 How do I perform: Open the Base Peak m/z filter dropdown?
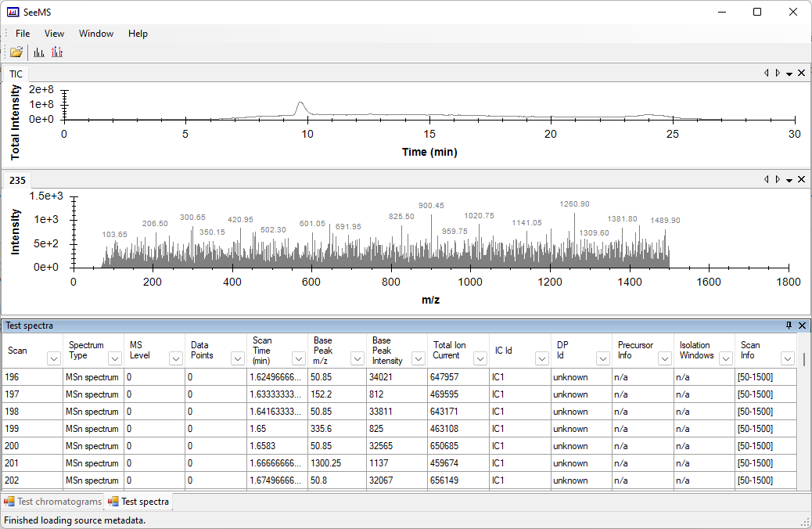pos(357,358)
